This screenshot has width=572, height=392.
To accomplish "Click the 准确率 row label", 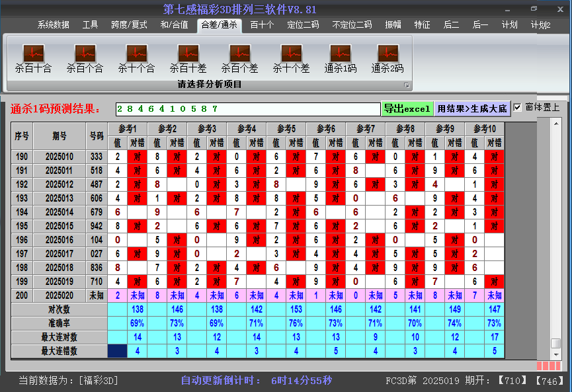I will [x=59, y=323].
